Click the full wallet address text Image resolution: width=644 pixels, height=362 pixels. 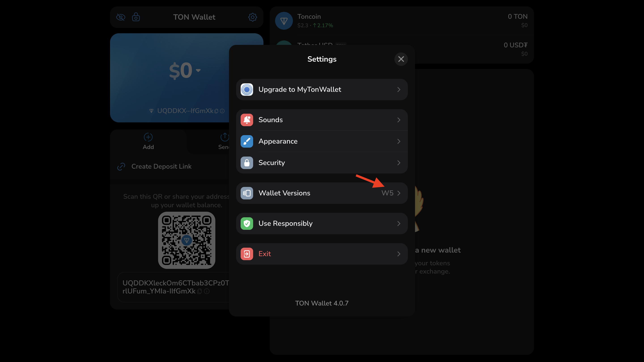tap(176, 287)
